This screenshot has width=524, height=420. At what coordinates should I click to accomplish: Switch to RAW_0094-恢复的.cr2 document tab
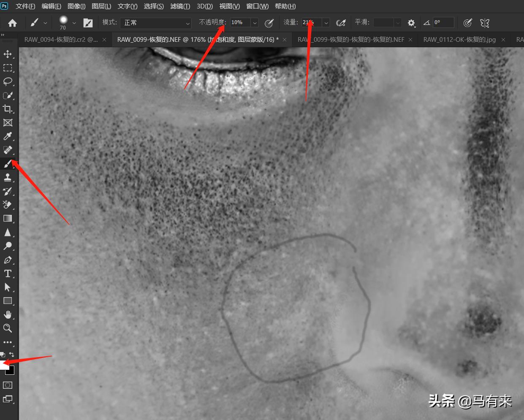(61, 40)
